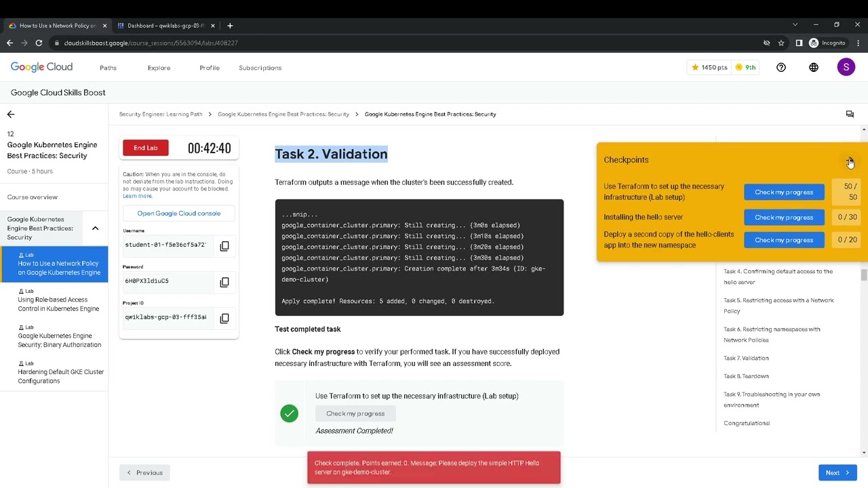The image size is (868, 488).
Task: Check my progress for Terraform setup checkpoint
Action: [784, 192]
